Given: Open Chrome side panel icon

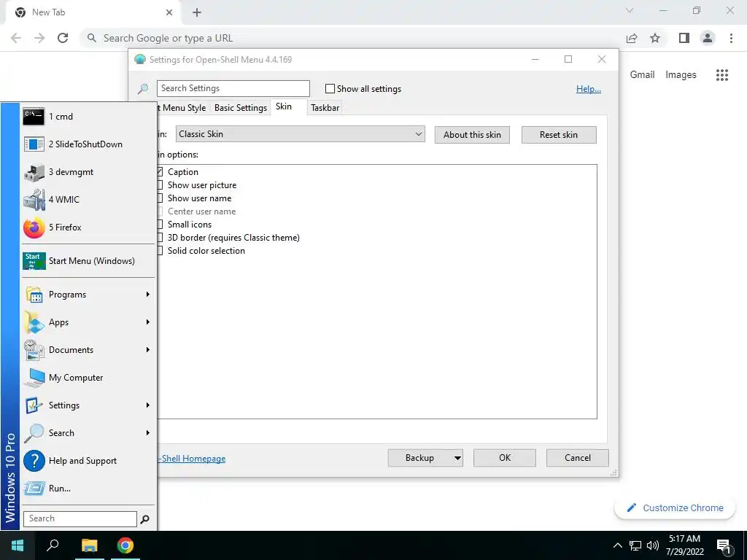Looking at the screenshot, I should tap(684, 38).
